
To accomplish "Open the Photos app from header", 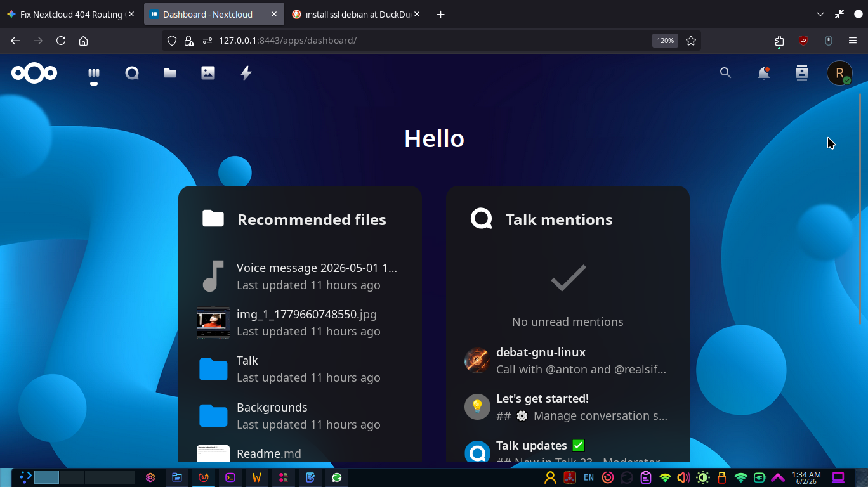I will (x=208, y=73).
